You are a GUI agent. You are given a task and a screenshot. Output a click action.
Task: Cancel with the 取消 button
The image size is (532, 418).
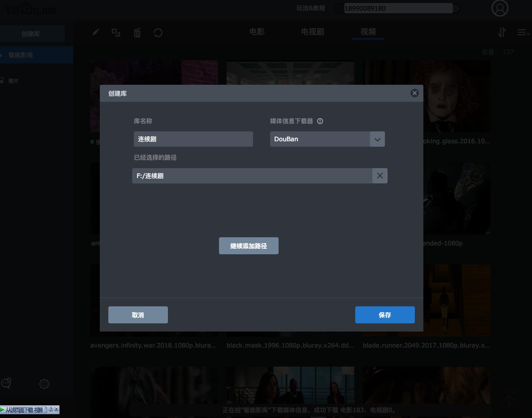pyautogui.click(x=138, y=315)
